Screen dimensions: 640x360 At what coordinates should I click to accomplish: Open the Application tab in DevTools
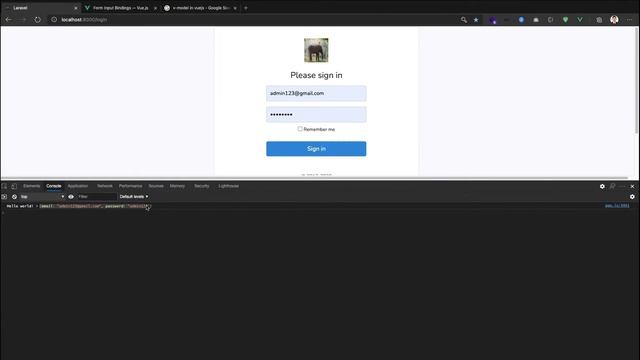[x=78, y=186]
